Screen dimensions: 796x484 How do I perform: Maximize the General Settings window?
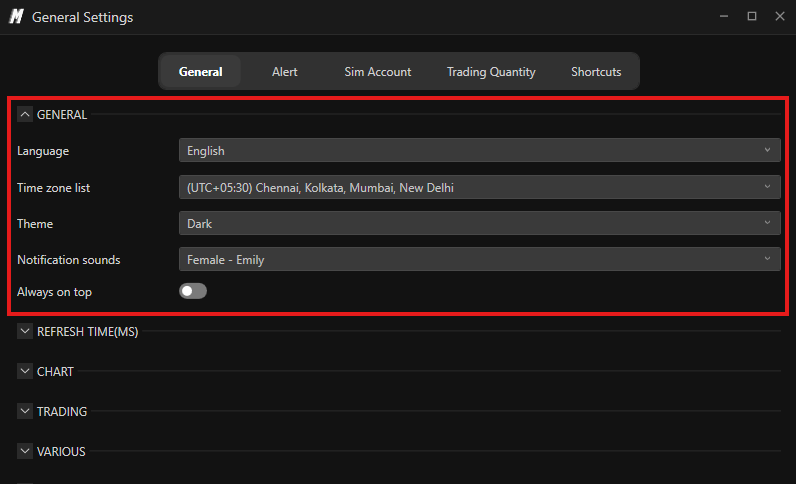coord(752,16)
